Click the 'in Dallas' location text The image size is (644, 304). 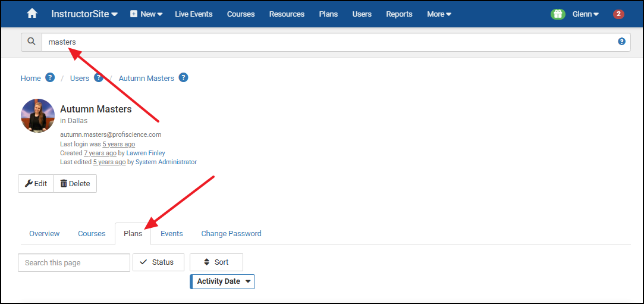tap(74, 121)
